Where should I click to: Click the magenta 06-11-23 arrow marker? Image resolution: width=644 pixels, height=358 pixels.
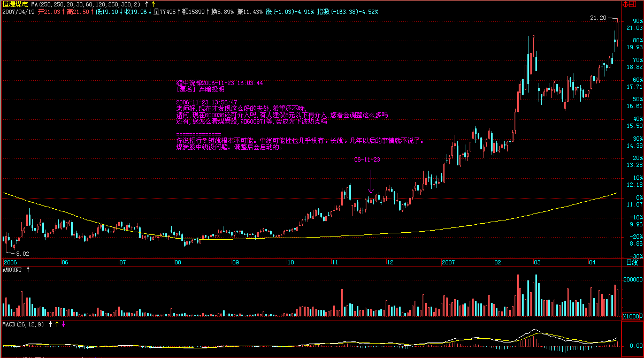[371, 189]
